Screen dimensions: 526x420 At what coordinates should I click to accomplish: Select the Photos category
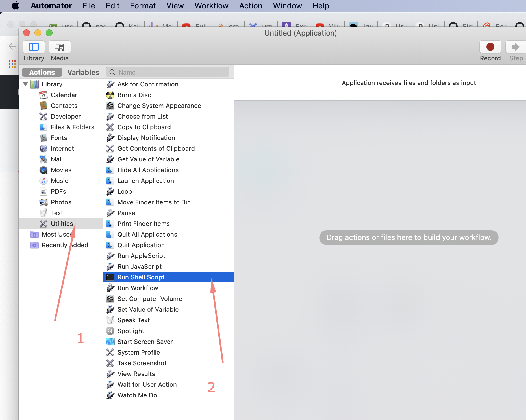tap(61, 202)
